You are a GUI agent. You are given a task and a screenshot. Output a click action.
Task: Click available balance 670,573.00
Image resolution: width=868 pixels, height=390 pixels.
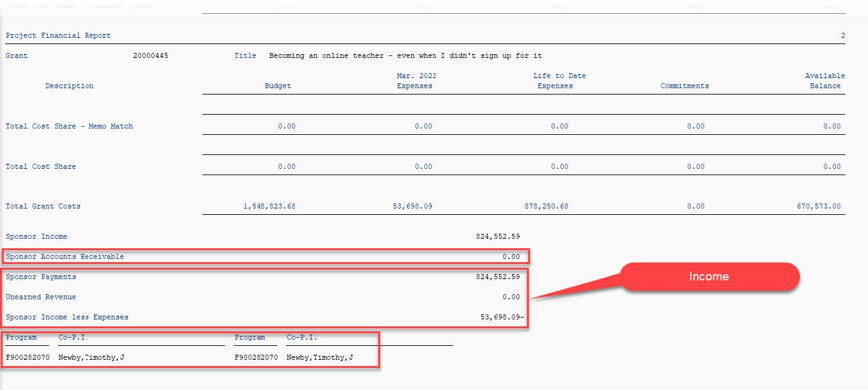pyautogui.click(x=819, y=206)
